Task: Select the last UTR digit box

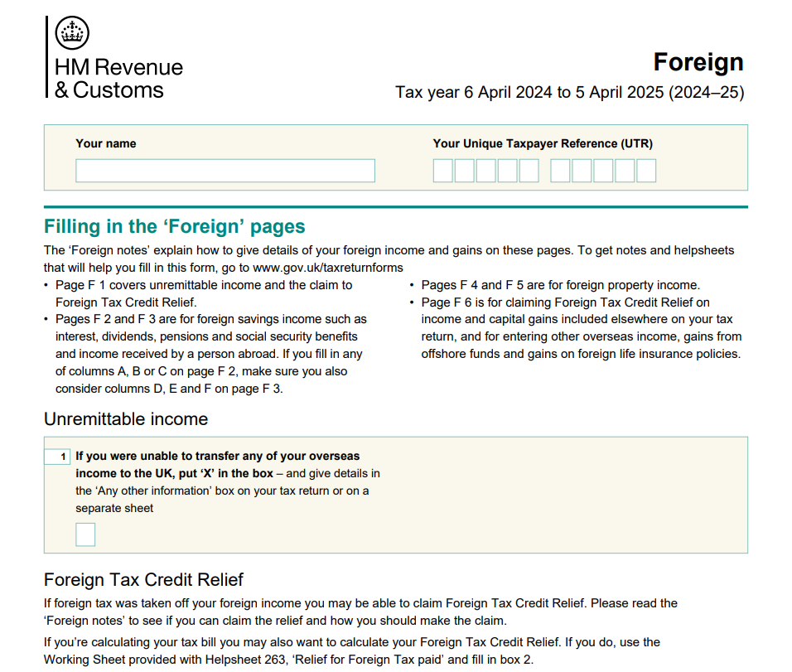Action: pos(646,171)
